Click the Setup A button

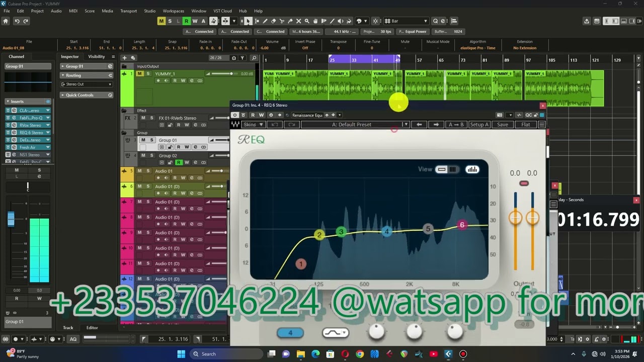[479, 124]
